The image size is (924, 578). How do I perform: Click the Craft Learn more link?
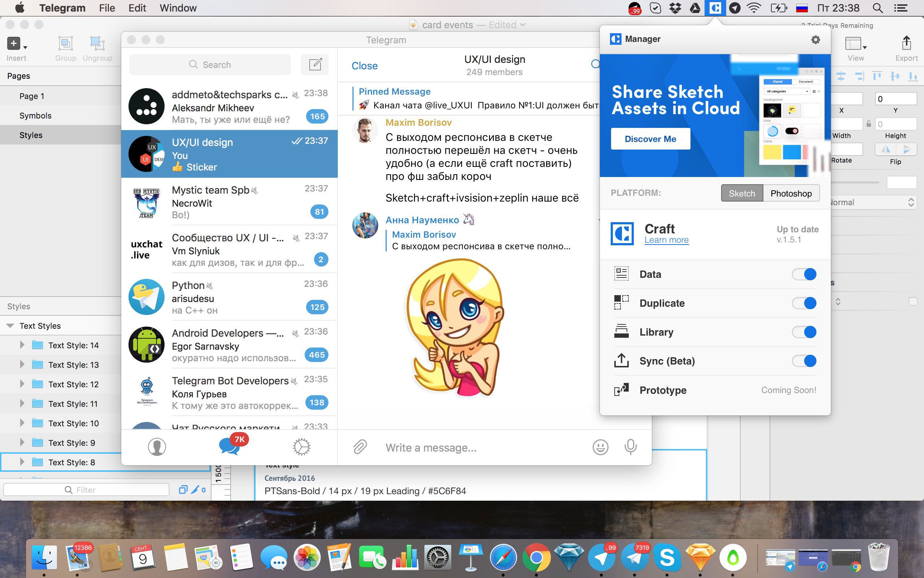pos(667,240)
